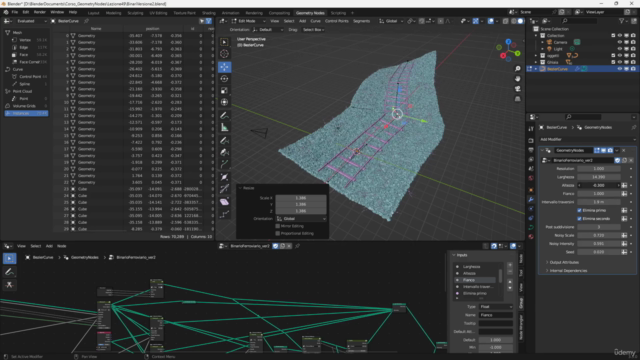Click the Name field containing Fianco
The height and width of the screenshot is (360, 640).
pyautogui.click(x=496, y=315)
